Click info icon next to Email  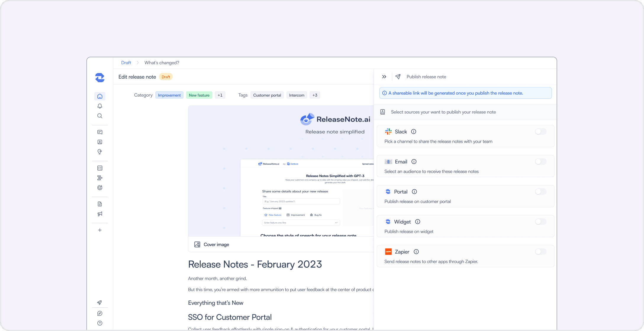click(414, 162)
